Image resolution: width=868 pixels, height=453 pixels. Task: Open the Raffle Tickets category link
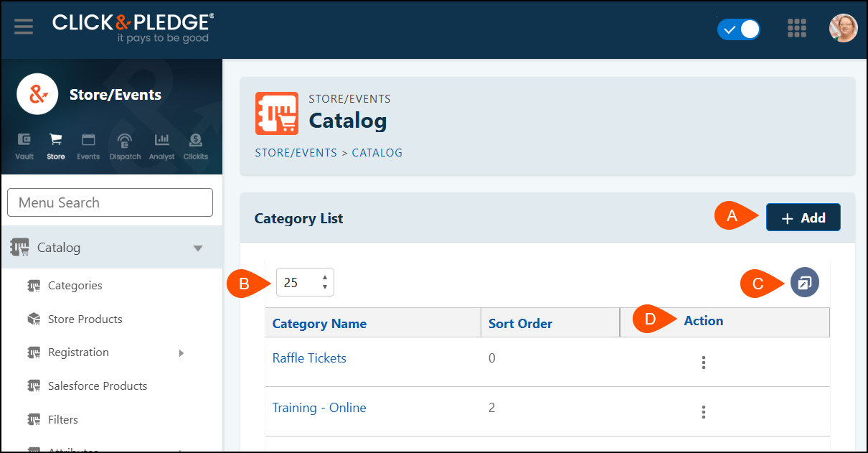(309, 358)
